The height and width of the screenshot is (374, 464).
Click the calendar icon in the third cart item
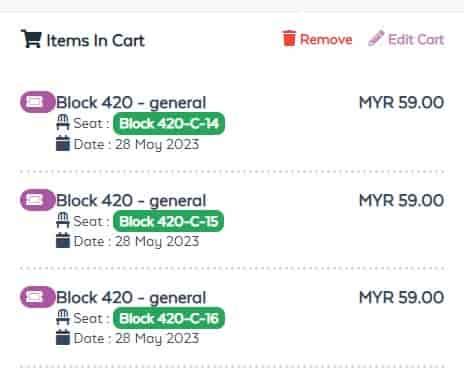pos(63,337)
